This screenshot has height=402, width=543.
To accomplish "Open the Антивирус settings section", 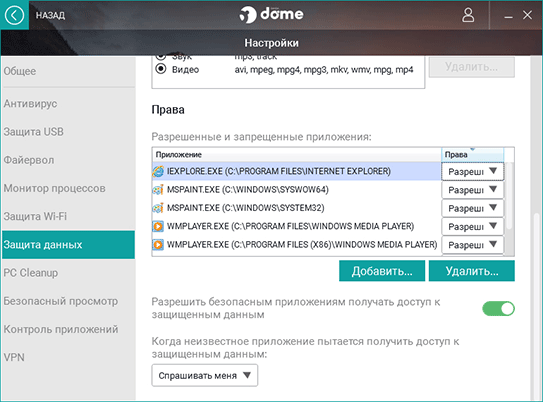I will pyautogui.click(x=30, y=104).
